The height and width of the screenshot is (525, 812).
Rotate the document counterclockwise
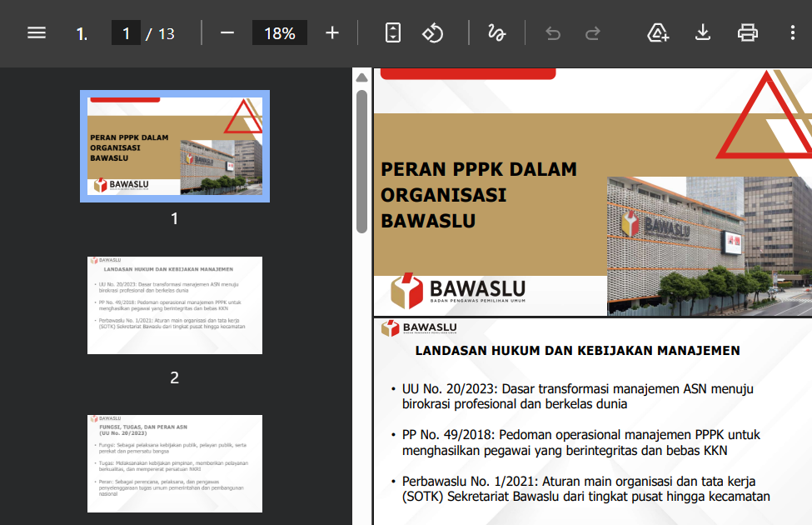(x=433, y=33)
